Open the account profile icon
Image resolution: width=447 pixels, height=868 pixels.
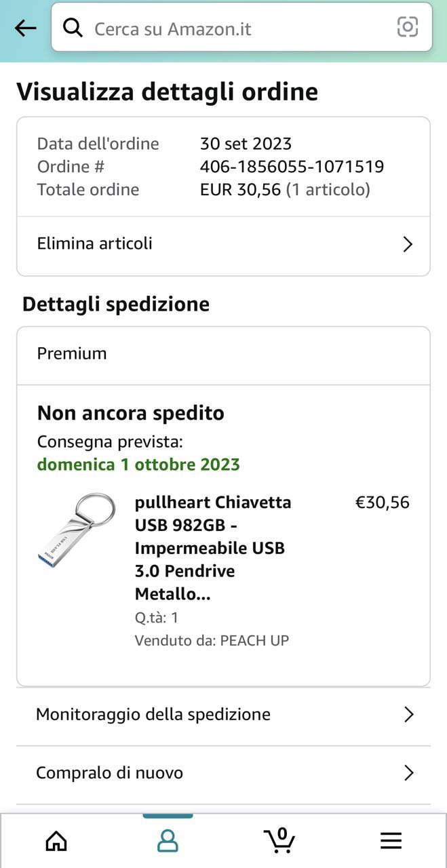coord(168,841)
